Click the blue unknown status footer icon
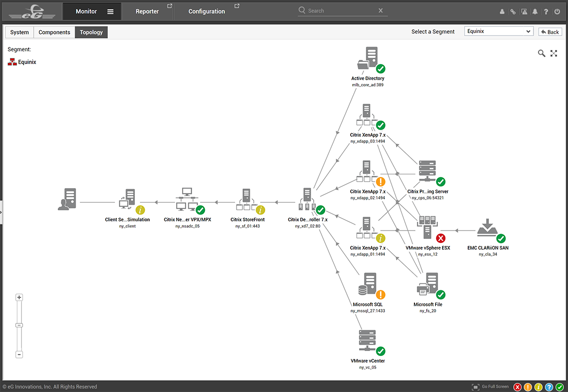 549,387
